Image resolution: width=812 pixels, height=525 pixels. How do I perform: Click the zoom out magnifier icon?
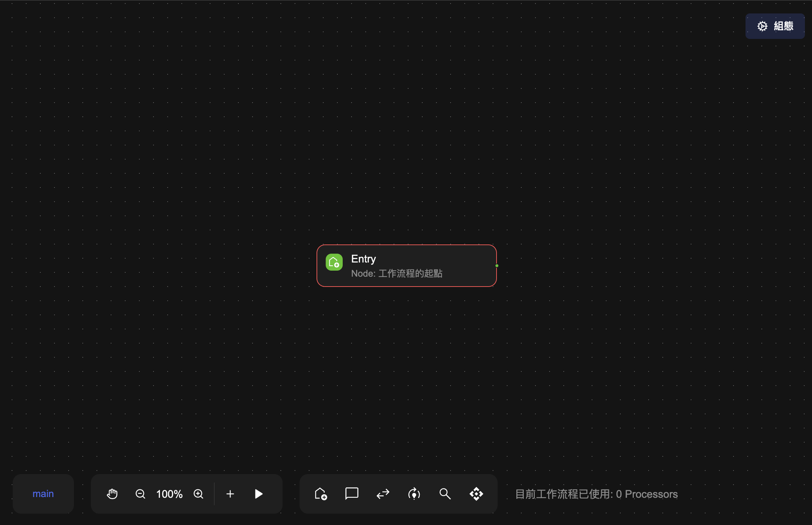[140, 494]
